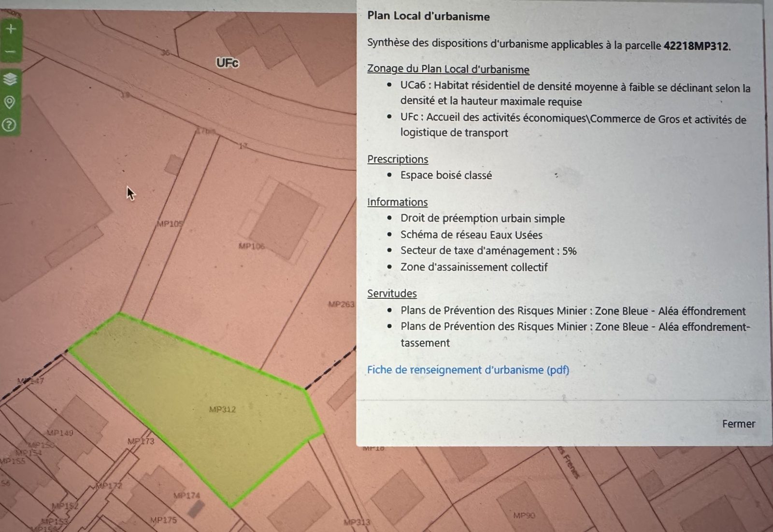Select parcel MP173 on the map

click(x=141, y=441)
